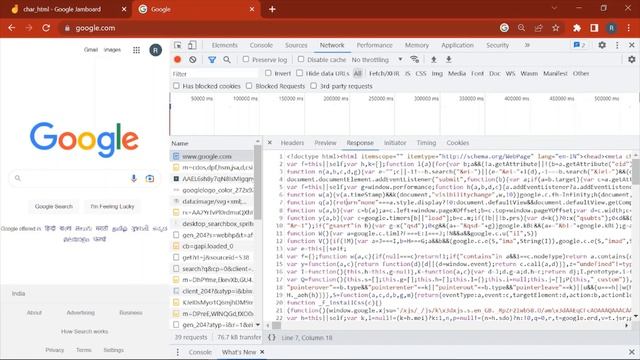Switch to the Elements panel tab
Screen dimensions: 640x360
[x=224, y=45]
